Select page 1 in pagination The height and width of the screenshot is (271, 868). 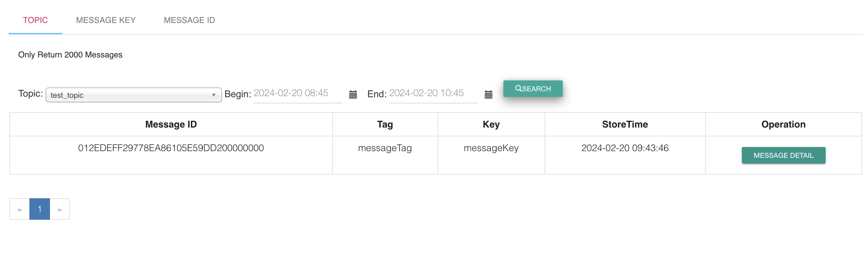pos(39,209)
